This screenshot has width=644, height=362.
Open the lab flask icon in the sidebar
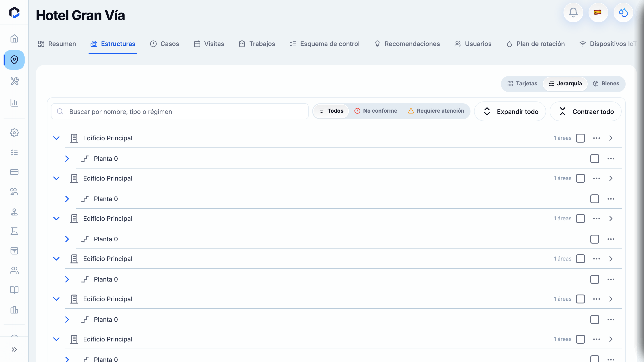tap(14, 231)
